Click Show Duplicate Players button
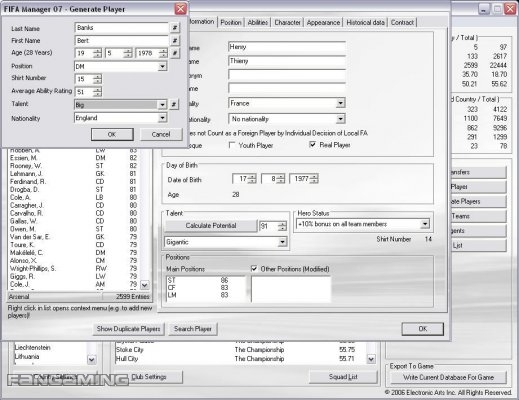519x400 pixels. [128, 329]
